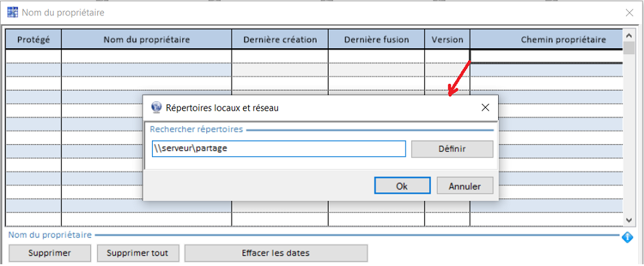Click the Protégé column header
The image size is (644, 266).
(33, 40)
